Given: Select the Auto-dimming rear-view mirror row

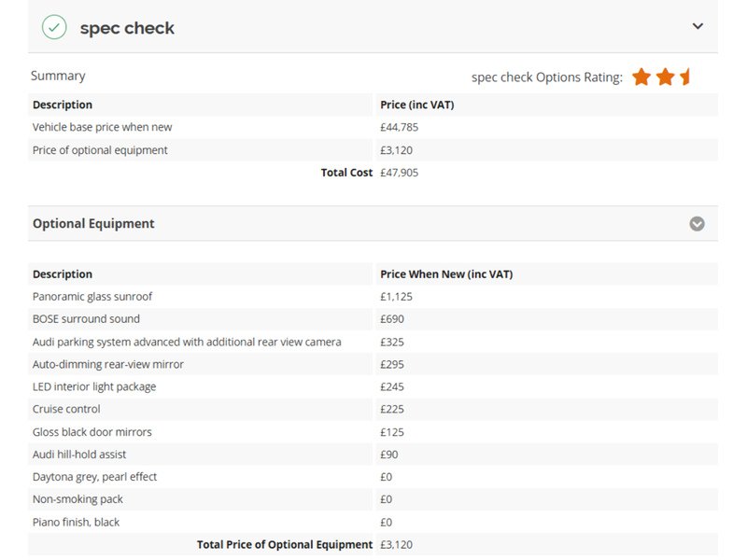Looking at the screenshot, I should pyautogui.click(x=108, y=364).
